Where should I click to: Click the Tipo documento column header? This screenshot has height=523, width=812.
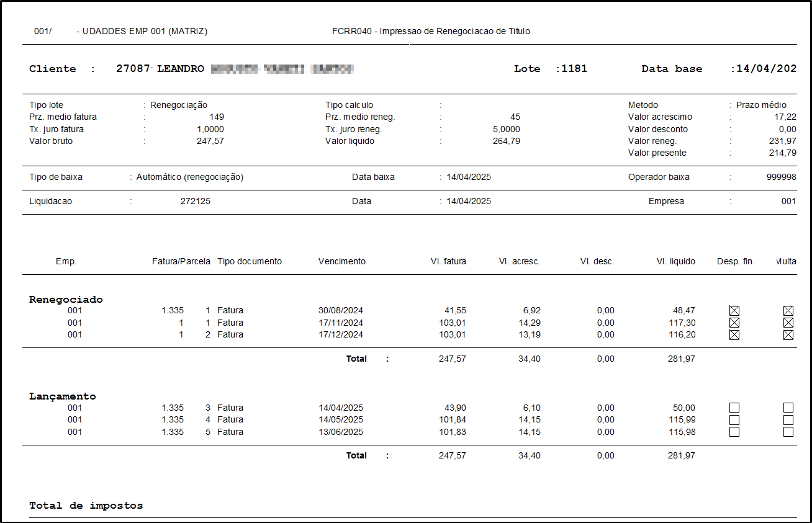tap(250, 261)
